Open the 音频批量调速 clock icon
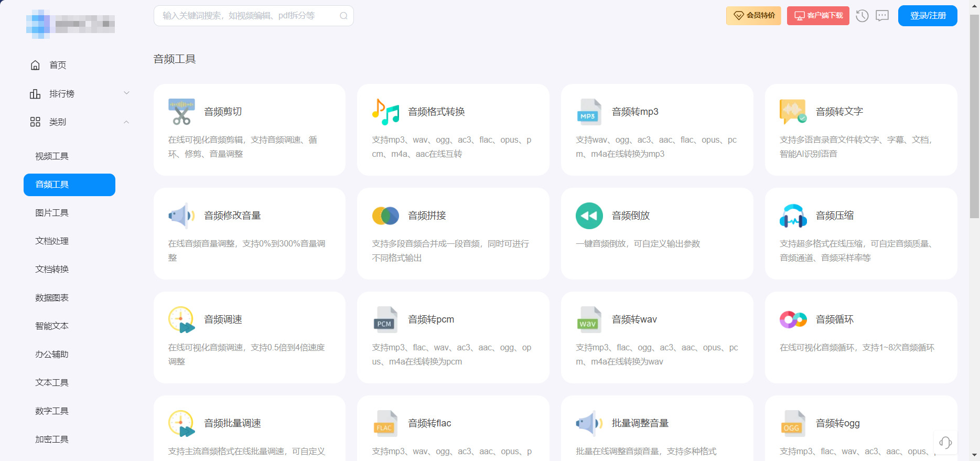This screenshot has height=461, width=980. (181, 423)
